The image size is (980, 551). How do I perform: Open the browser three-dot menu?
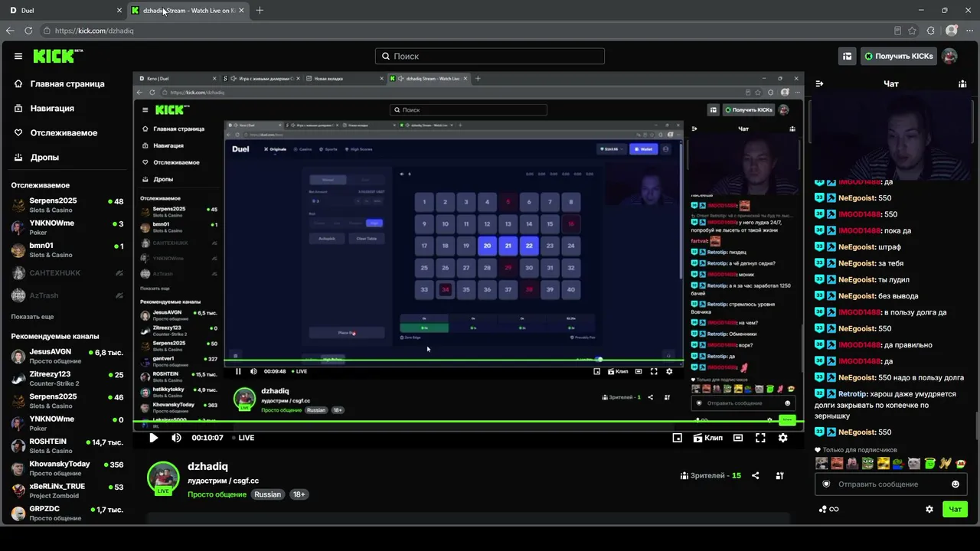970,31
